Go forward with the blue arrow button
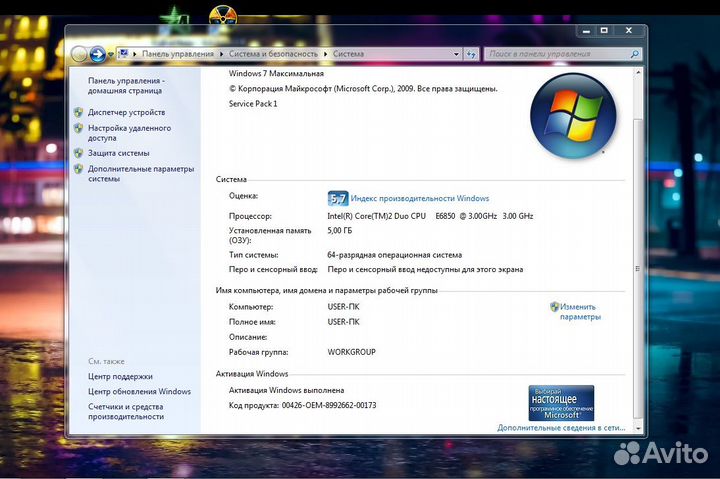 pyautogui.click(x=97, y=54)
